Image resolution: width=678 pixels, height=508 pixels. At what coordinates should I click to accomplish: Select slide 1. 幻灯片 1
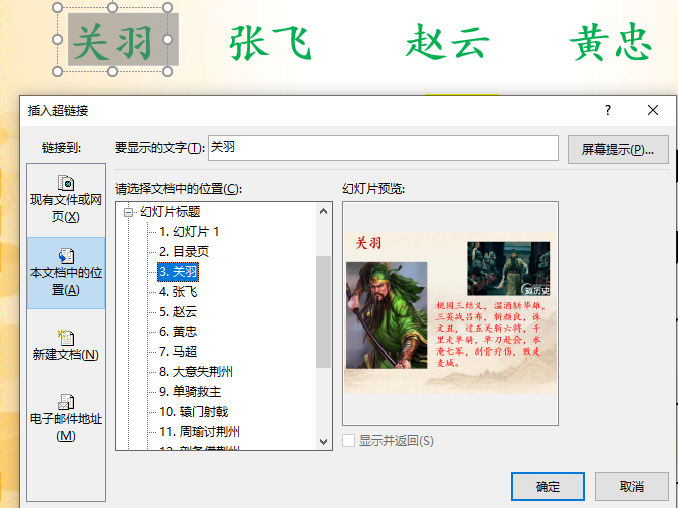pos(189,232)
